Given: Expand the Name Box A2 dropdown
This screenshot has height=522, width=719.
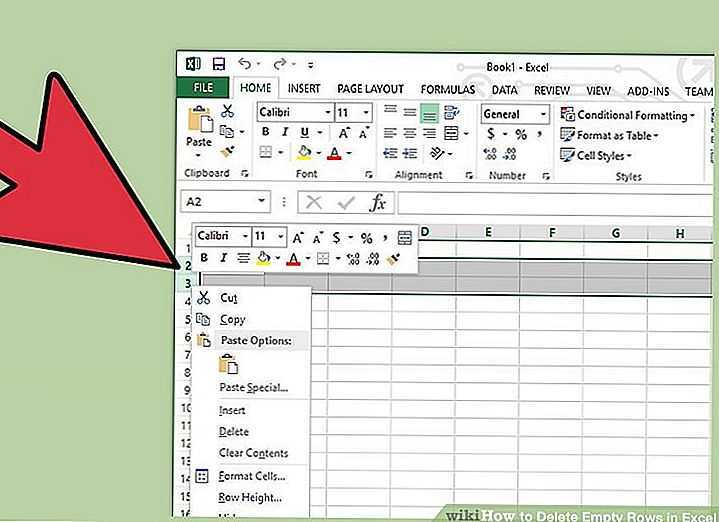Looking at the screenshot, I should pyautogui.click(x=261, y=201).
